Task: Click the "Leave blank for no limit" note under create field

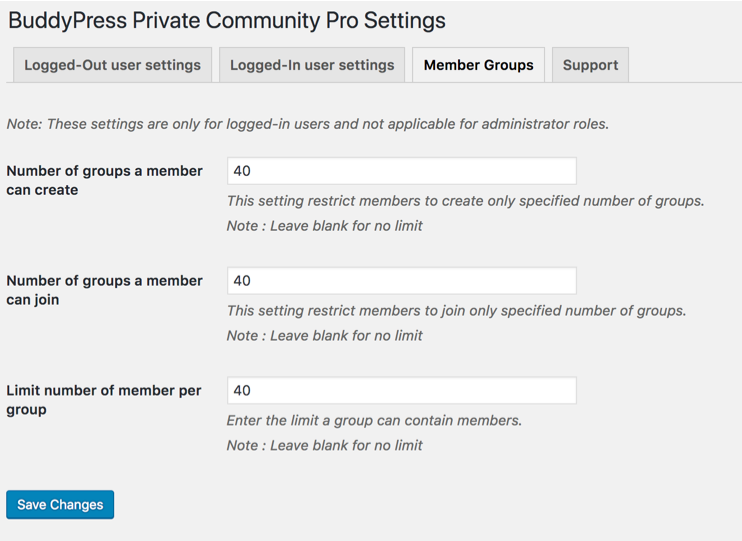Action: point(325,226)
